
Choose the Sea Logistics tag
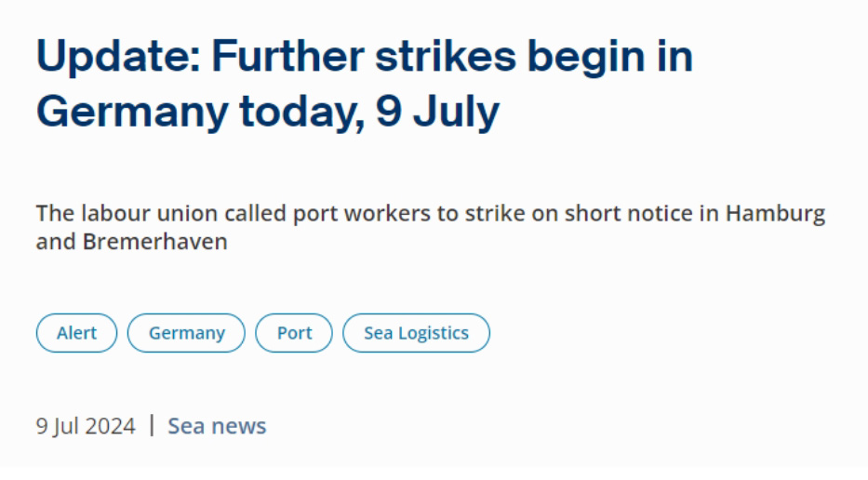click(416, 333)
